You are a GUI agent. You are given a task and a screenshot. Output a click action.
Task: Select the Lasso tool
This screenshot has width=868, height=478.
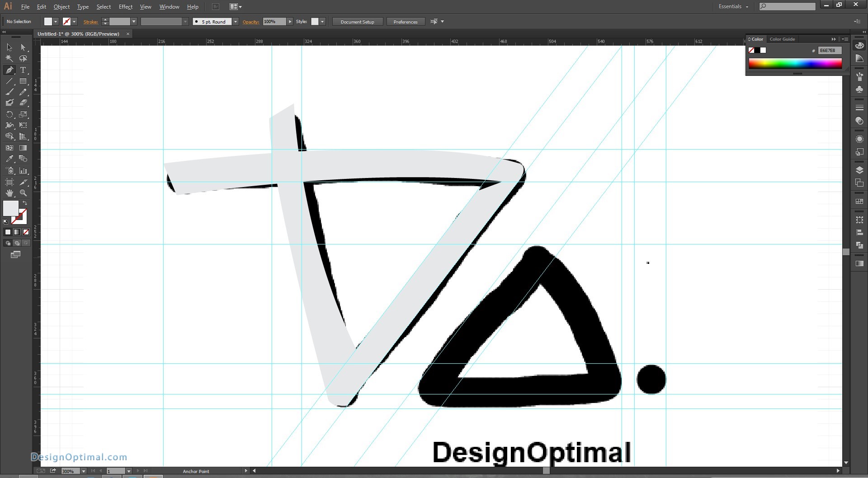[x=24, y=58]
